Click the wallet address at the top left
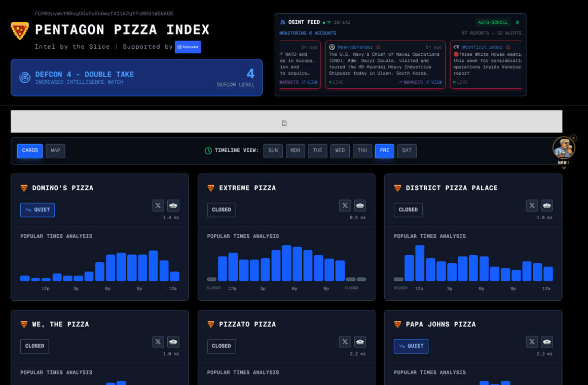The height and width of the screenshot is (385, 588). point(104,13)
